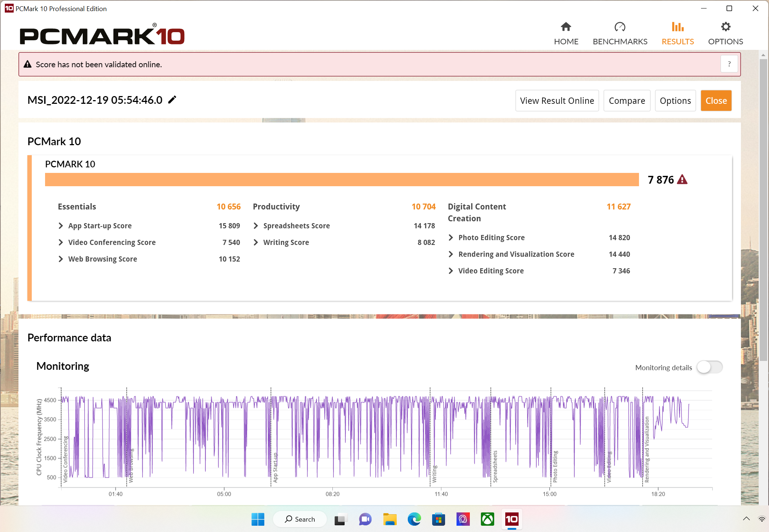Click the Photo Editing score value 14 820
Image resolution: width=769 pixels, height=532 pixels.
pos(619,238)
